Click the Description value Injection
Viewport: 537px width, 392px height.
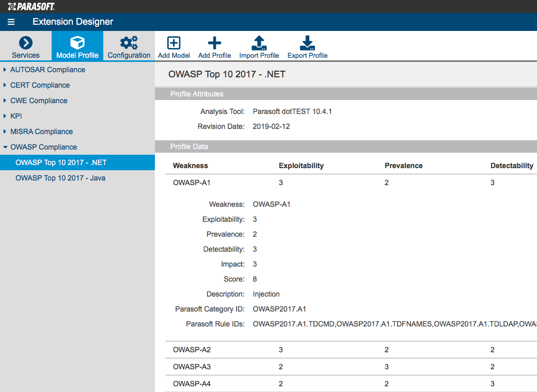pyautogui.click(x=266, y=294)
